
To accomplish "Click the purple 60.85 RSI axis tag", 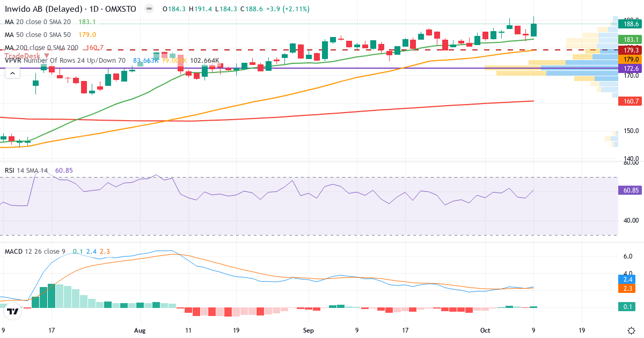I will coord(630,190).
